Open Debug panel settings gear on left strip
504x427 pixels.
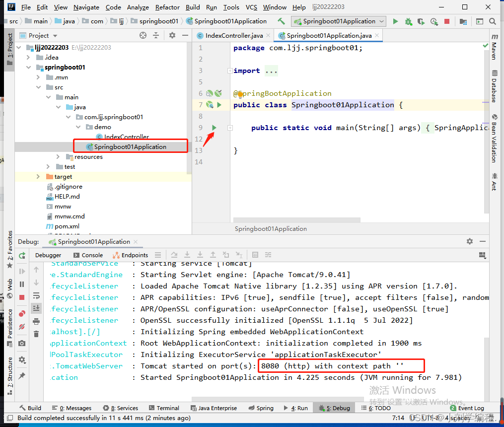(x=22, y=359)
